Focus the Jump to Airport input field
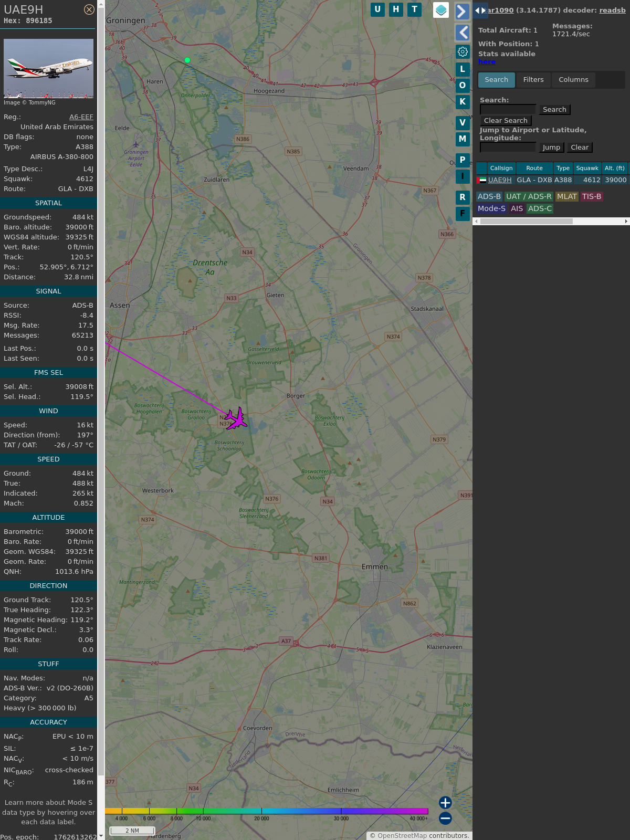 [x=508, y=147]
